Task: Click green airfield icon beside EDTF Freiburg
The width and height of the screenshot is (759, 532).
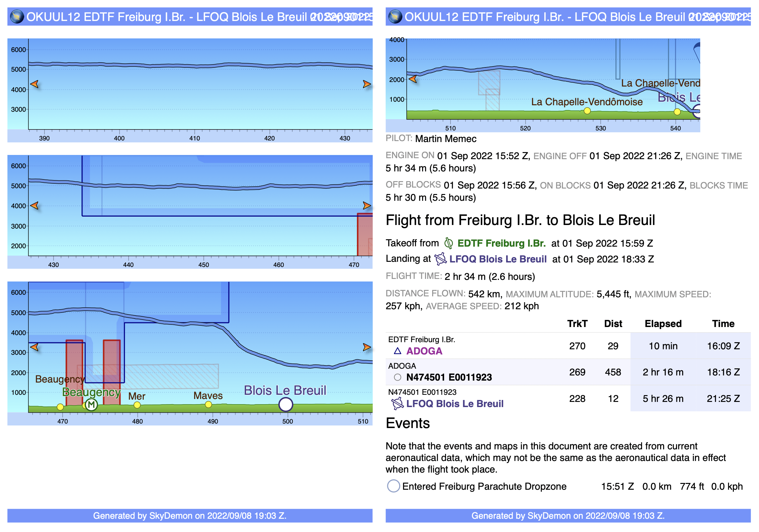Action: (x=449, y=243)
